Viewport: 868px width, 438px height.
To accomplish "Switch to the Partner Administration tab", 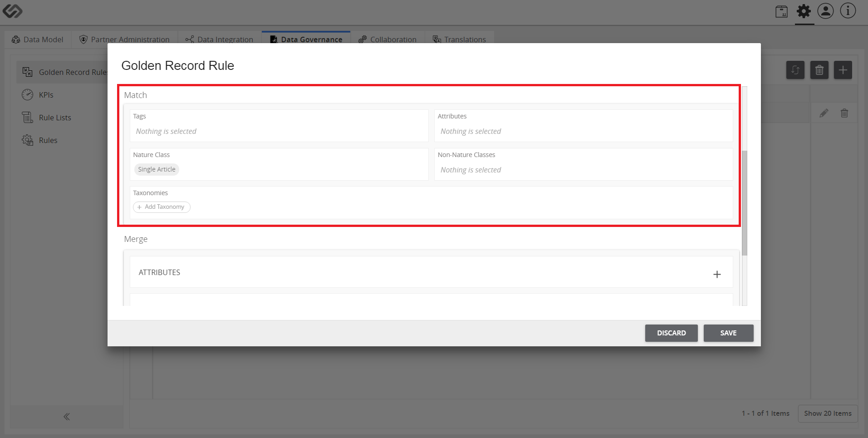I will pyautogui.click(x=124, y=39).
